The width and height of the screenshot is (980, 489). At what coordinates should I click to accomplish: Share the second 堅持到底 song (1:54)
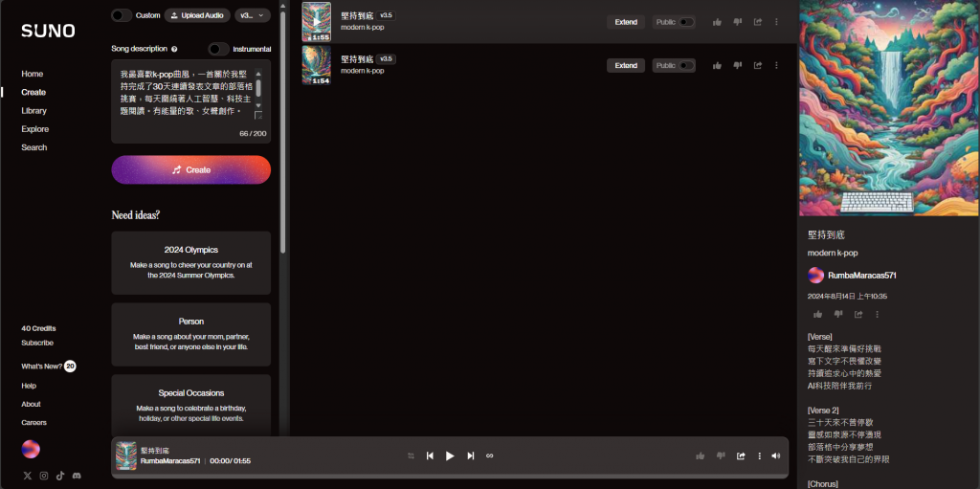tap(758, 65)
